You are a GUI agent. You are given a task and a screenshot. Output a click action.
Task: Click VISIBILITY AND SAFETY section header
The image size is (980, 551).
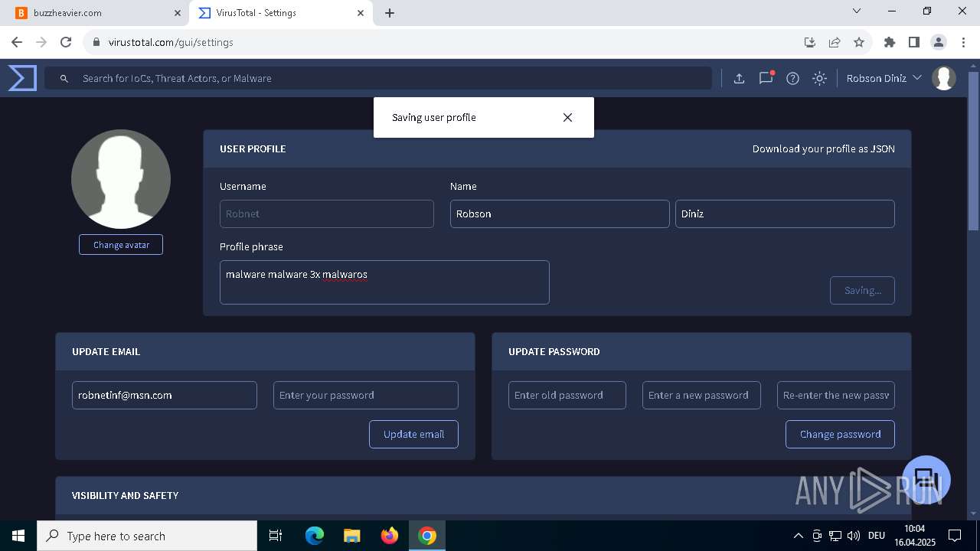(125, 495)
